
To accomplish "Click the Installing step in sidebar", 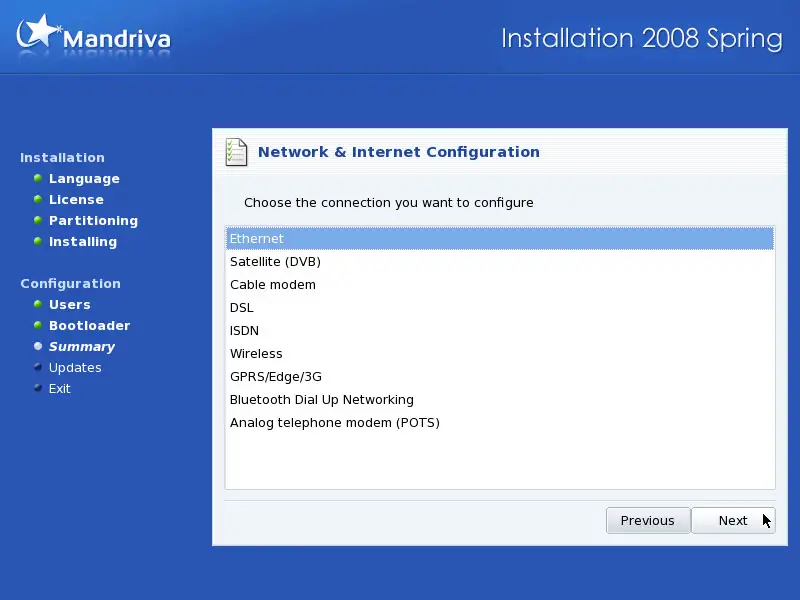I will pyautogui.click(x=83, y=241).
